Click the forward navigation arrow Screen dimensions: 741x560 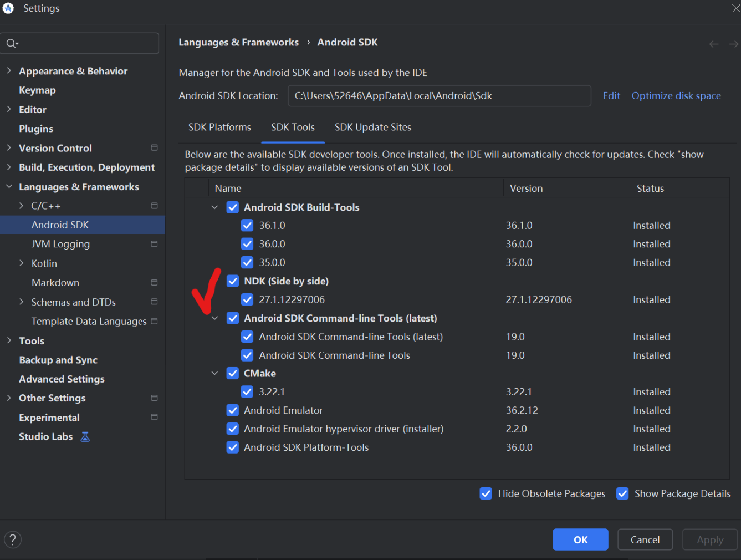point(733,44)
